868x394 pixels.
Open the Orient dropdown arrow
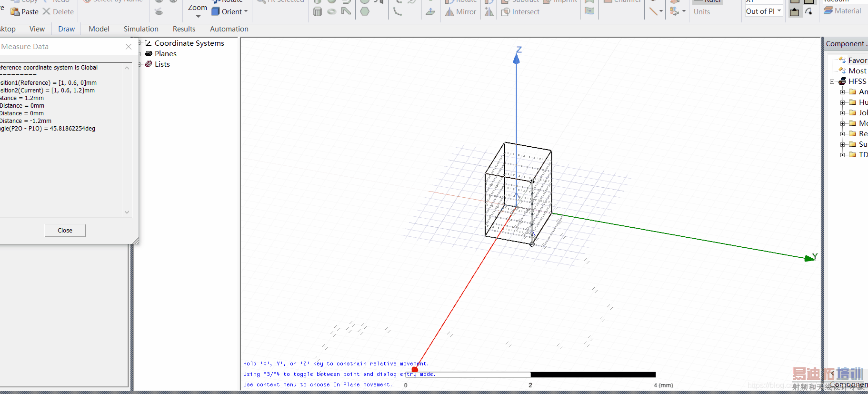(246, 11)
